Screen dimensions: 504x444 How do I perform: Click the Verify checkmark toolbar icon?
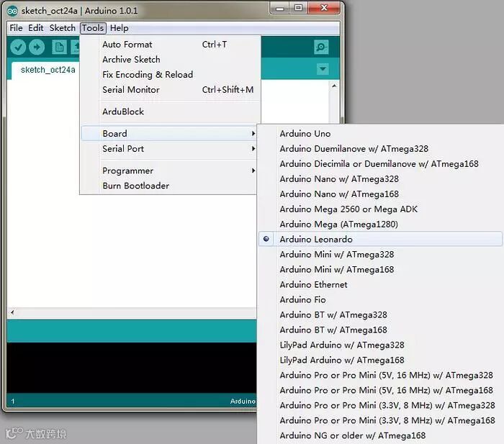pos(18,47)
